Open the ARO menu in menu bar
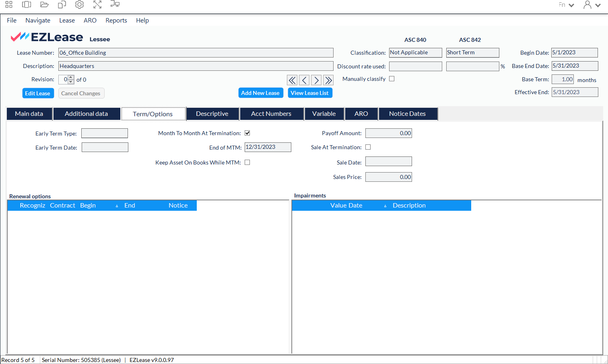608x364 pixels. [90, 21]
